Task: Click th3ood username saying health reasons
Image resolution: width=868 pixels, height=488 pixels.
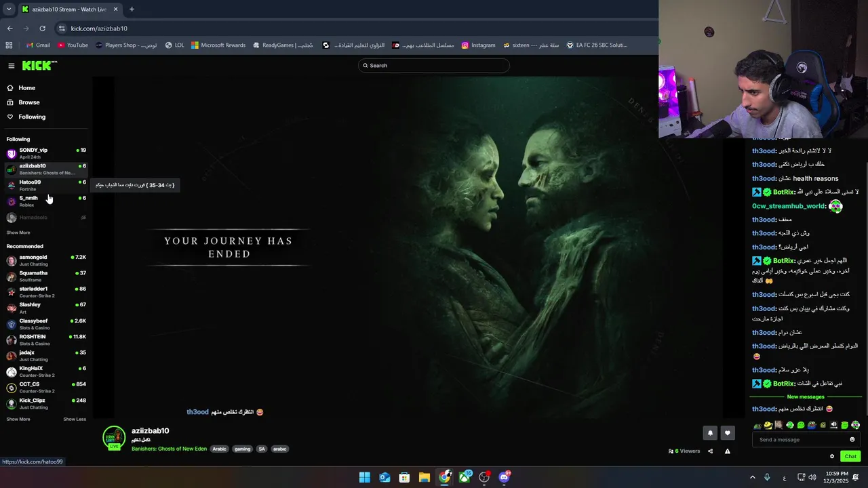Action: point(764,179)
